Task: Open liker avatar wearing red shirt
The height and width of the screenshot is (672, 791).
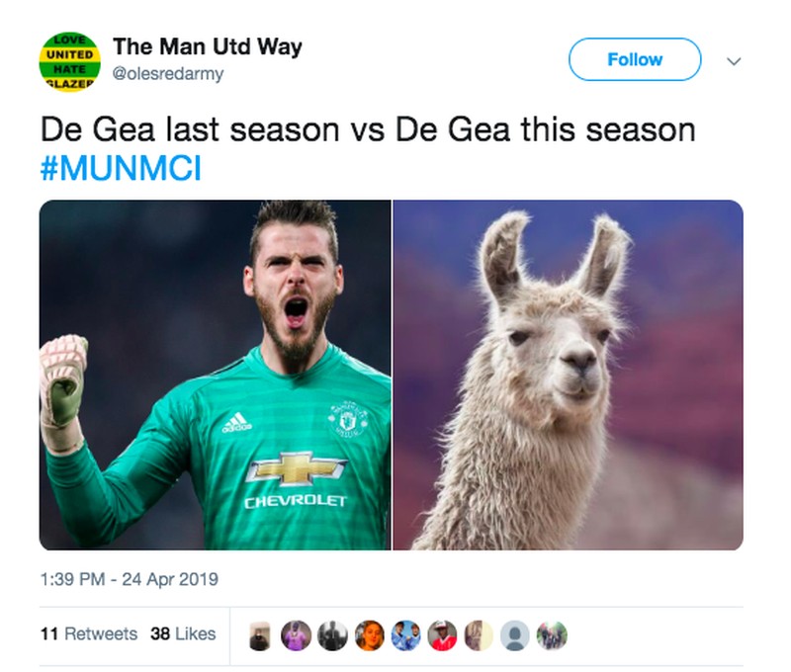Action: (442, 635)
